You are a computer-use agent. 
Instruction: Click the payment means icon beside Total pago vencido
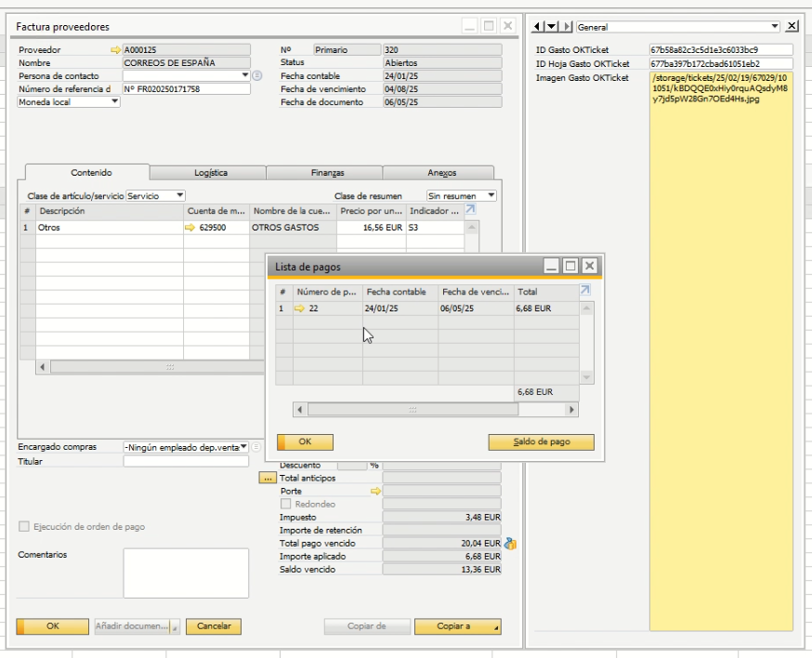click(x=510, y=544)
